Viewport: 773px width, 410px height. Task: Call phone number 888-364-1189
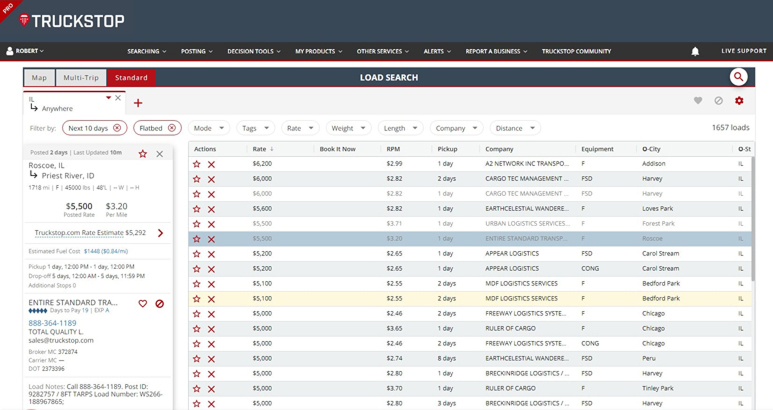point(52,323)
